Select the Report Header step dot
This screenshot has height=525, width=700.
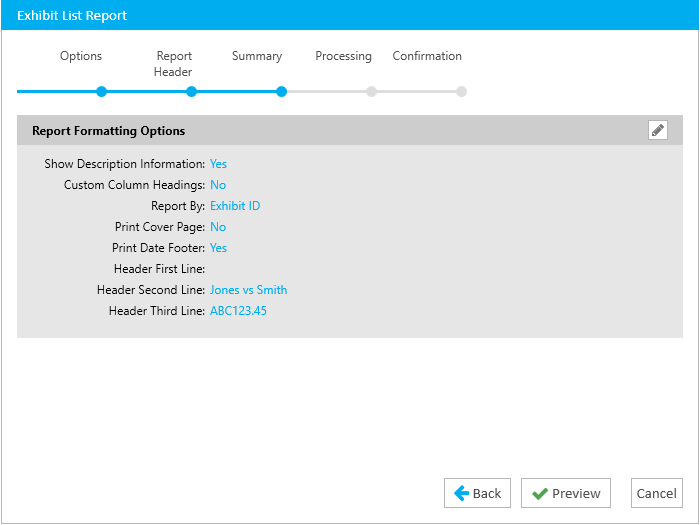[x=191, y=92]
